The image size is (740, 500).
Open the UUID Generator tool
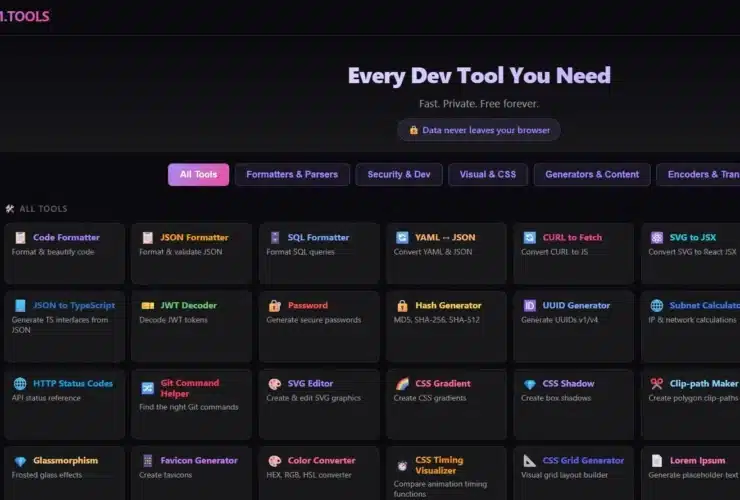[574, 326]
